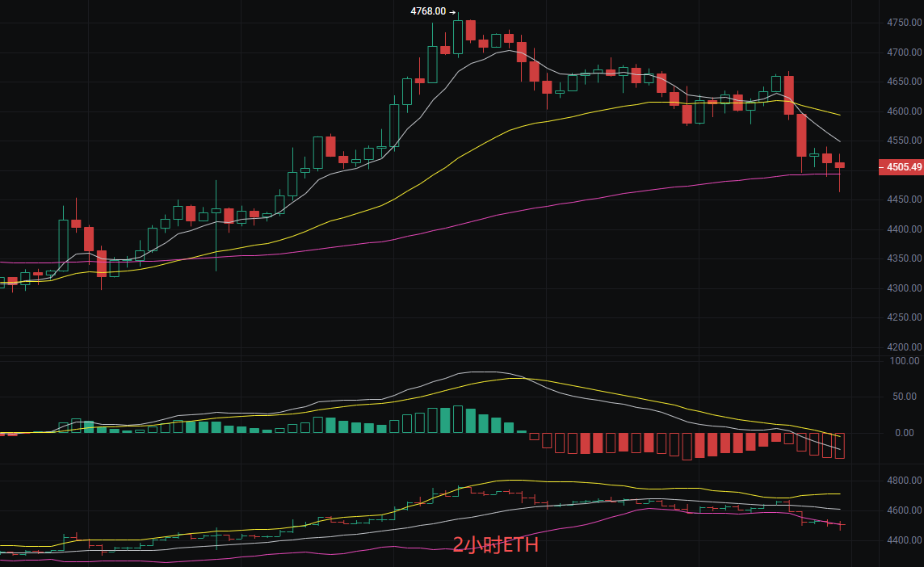Select the 4800.00 label in bottom panel
Viewport: 924px width, 567px height.
[905, 481]
